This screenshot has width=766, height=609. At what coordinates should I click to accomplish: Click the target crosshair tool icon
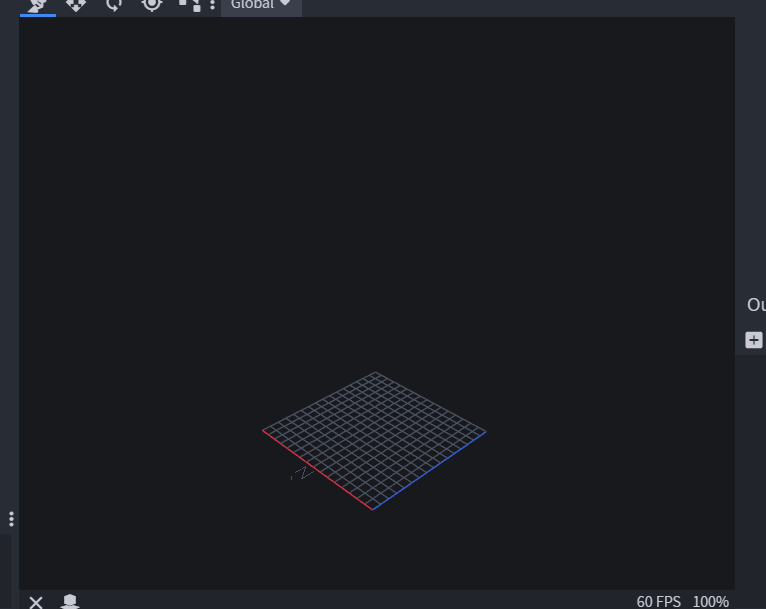pos(152,5)
